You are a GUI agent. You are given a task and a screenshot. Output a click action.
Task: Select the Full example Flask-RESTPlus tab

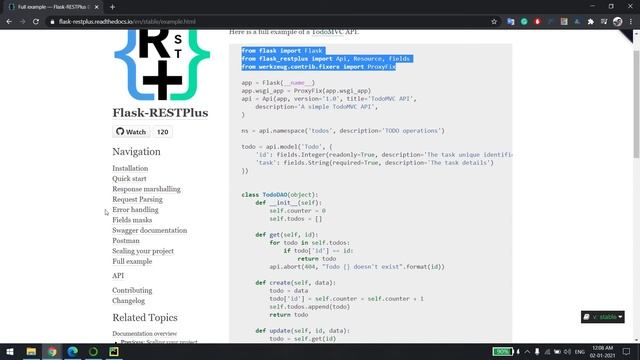(52, 7)
